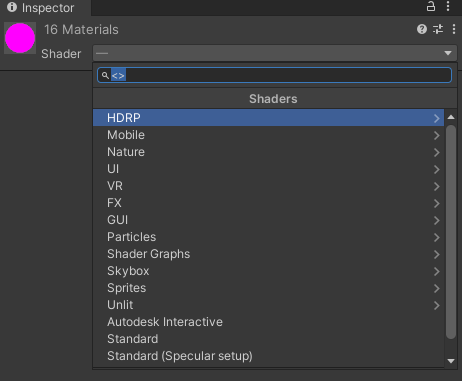Click the search magnifier icon
The image size is (462, 381).
point(105,75)
